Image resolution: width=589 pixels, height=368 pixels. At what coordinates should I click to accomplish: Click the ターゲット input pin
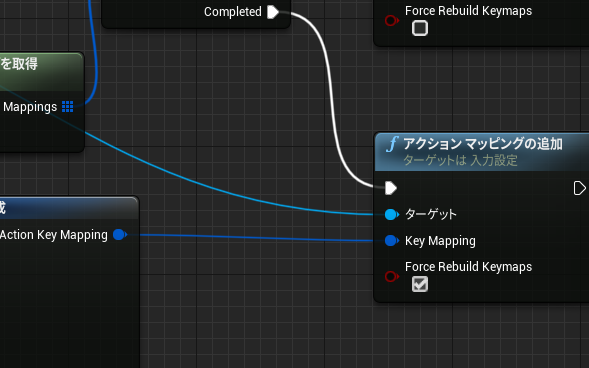coord(392,214)
